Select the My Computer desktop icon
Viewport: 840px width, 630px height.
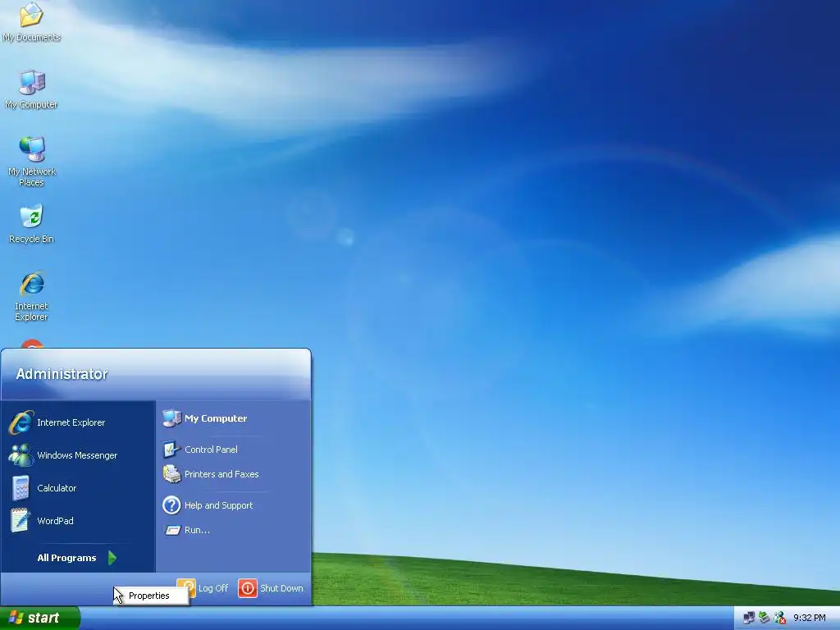32,89
